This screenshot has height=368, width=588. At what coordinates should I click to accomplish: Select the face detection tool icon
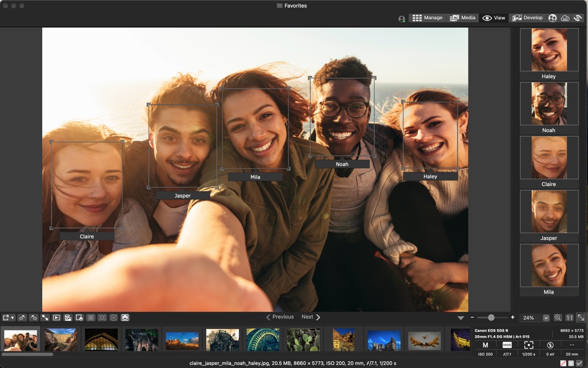pyautogui.click(x=124, y=318)
